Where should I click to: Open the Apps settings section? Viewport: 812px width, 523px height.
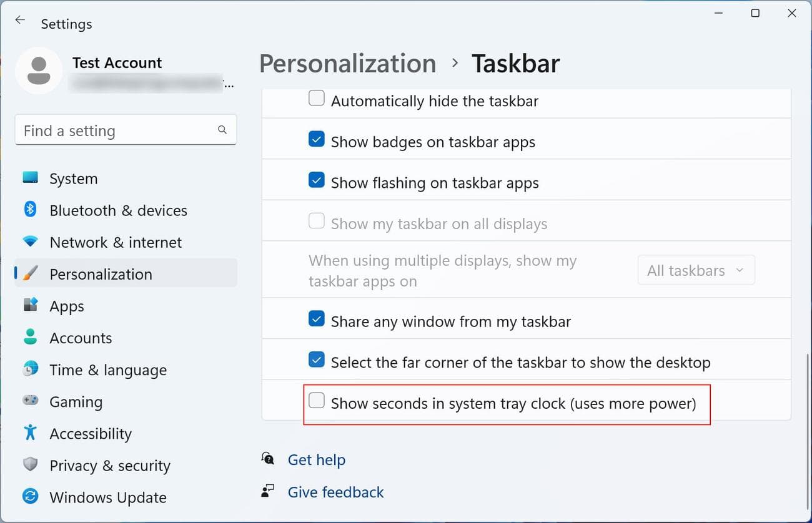tap(30, 306)
